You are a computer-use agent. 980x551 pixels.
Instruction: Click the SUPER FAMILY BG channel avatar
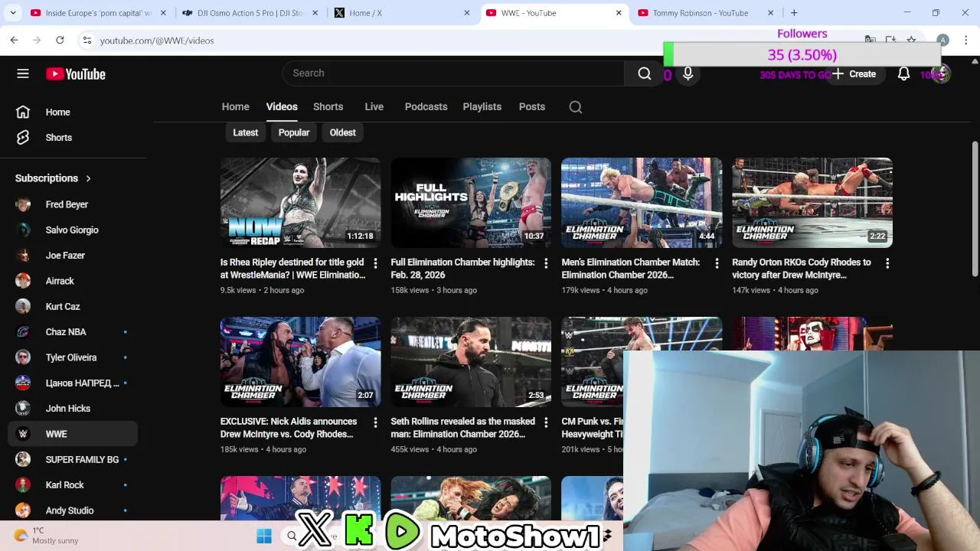point(23,459)
